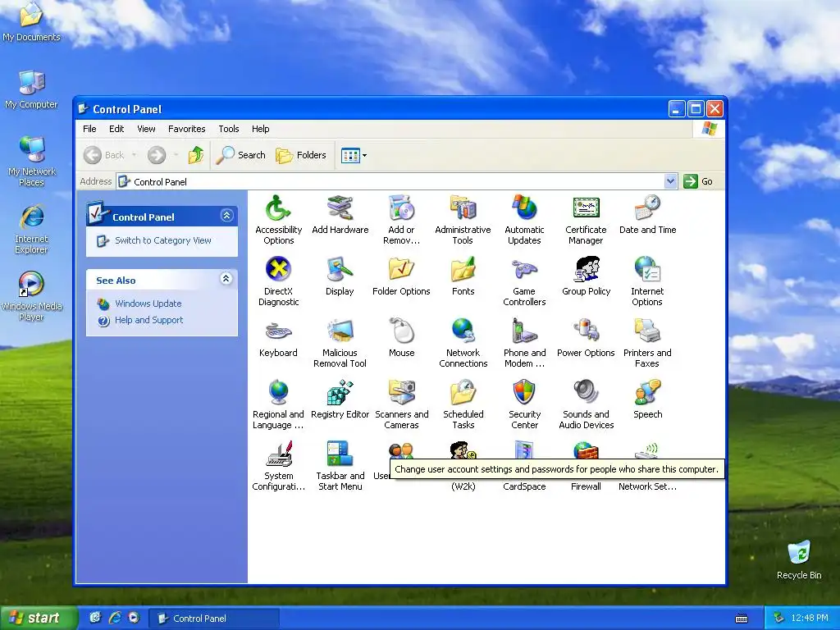Click Switch to Category View link
840x630 pixels.
click(163, 240)
